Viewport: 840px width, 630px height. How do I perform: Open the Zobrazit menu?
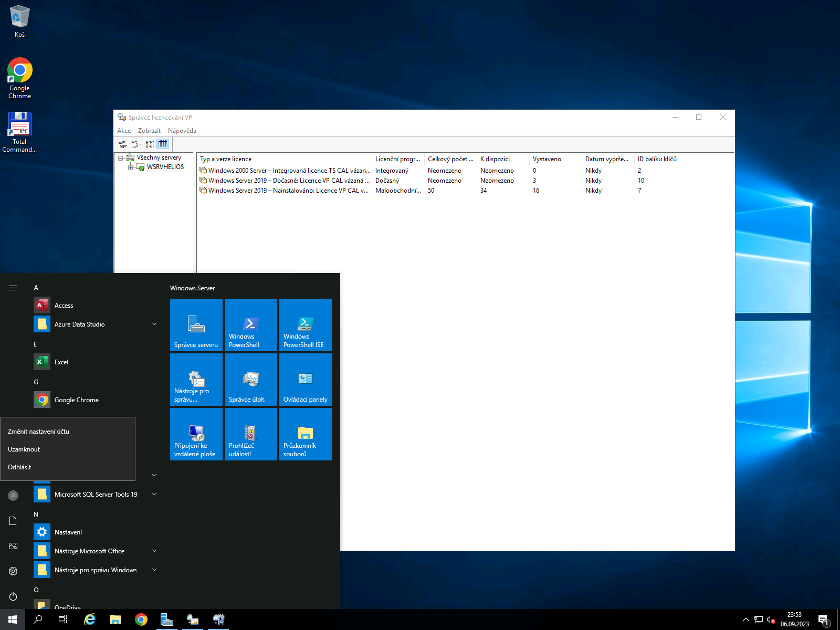point(149,131)
